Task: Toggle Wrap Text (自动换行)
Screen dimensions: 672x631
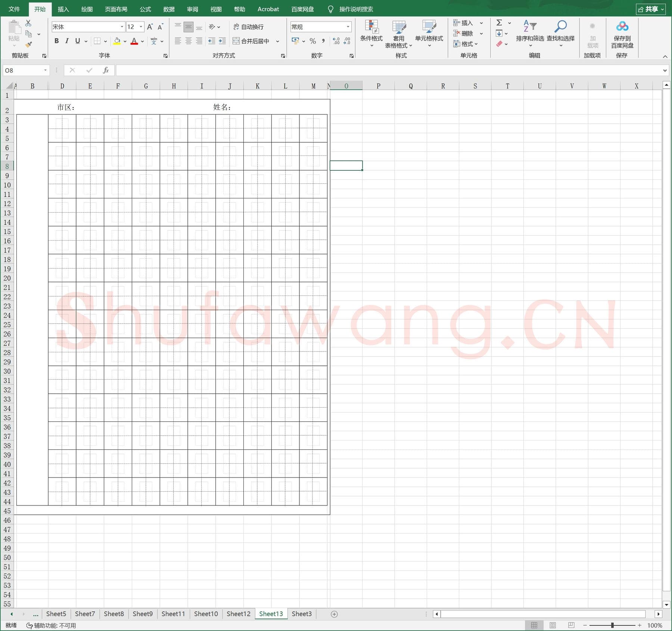Action: 249,27
